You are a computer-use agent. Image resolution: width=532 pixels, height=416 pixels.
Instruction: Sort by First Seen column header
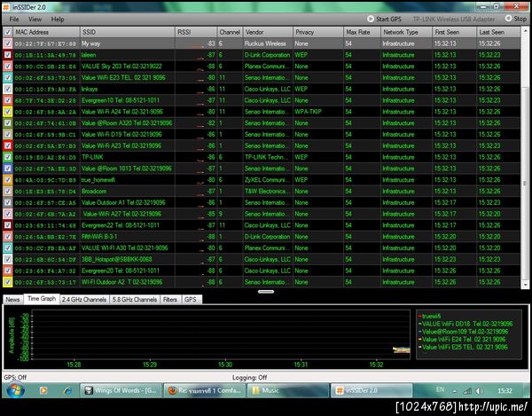(454, 32)
